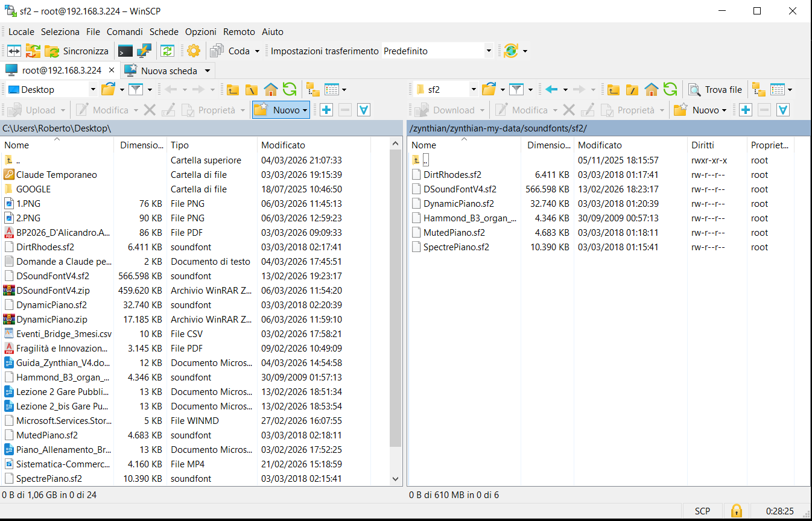This screenshot has height=521, width=812.
Task: Click the Trova file button
Action: click(x=715, y=90)
